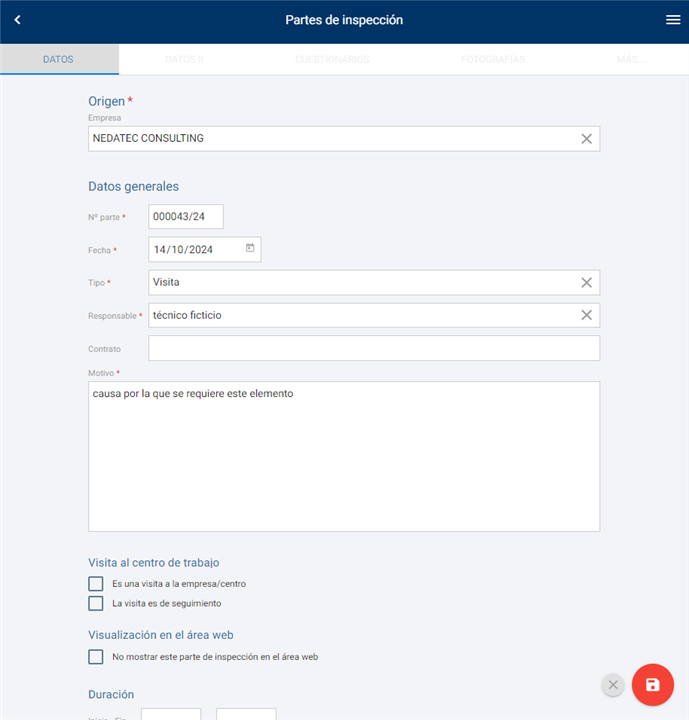Screen dimensions: 689x720
Task: Toggle 'No mostrar este parte' checkbox
Action: click(x=96, y=657)
